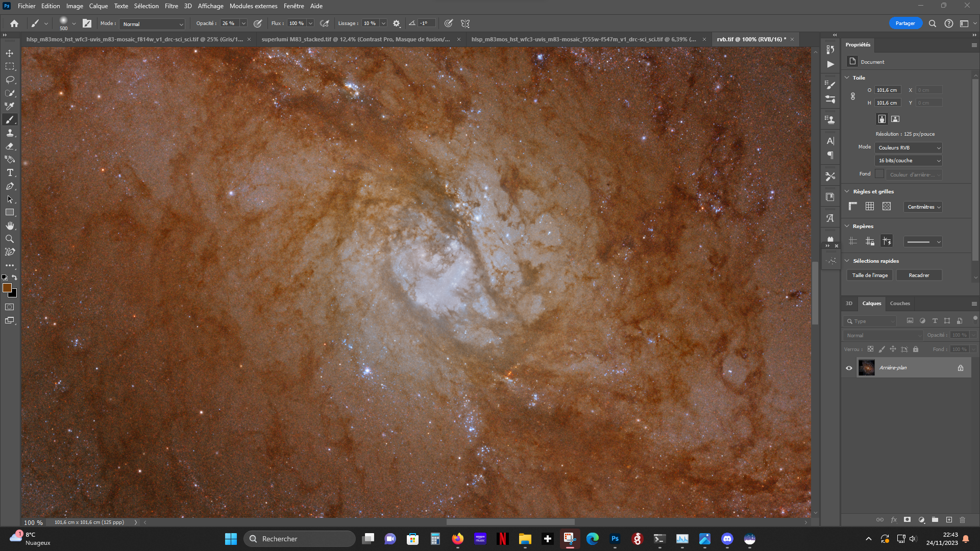Hide the Arrière-plan layer
Viewport: 980px width, 551px height.
point(849,368)
